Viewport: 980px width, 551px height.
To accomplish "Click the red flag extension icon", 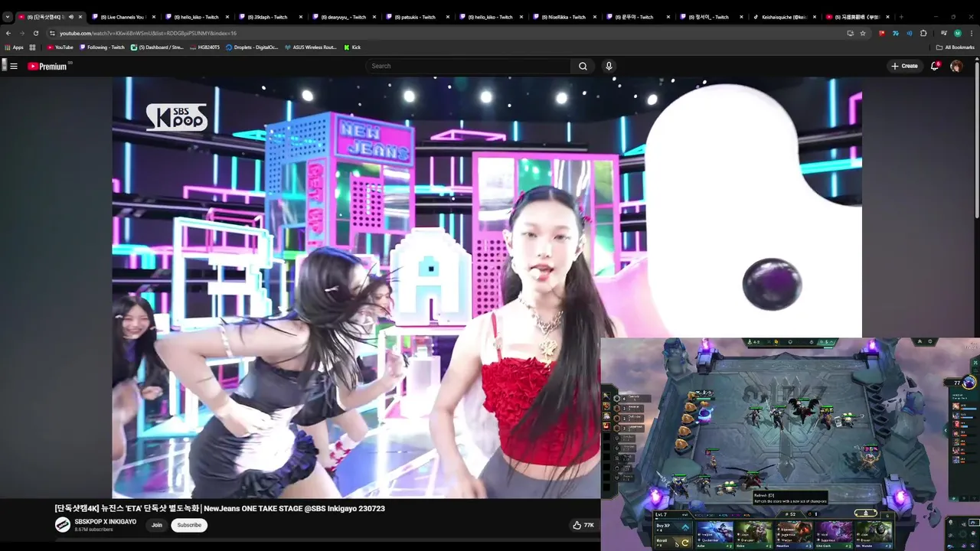I will 882,33.
